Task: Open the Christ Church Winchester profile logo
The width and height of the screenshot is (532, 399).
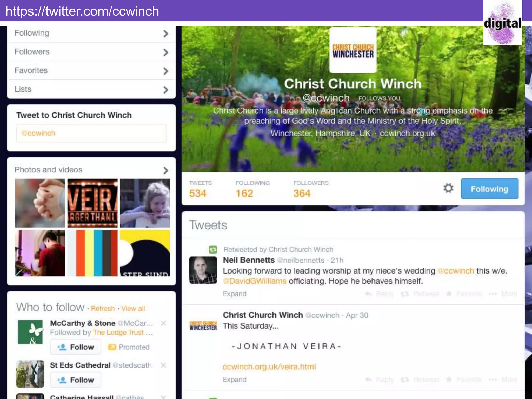Action: [353, 50]
